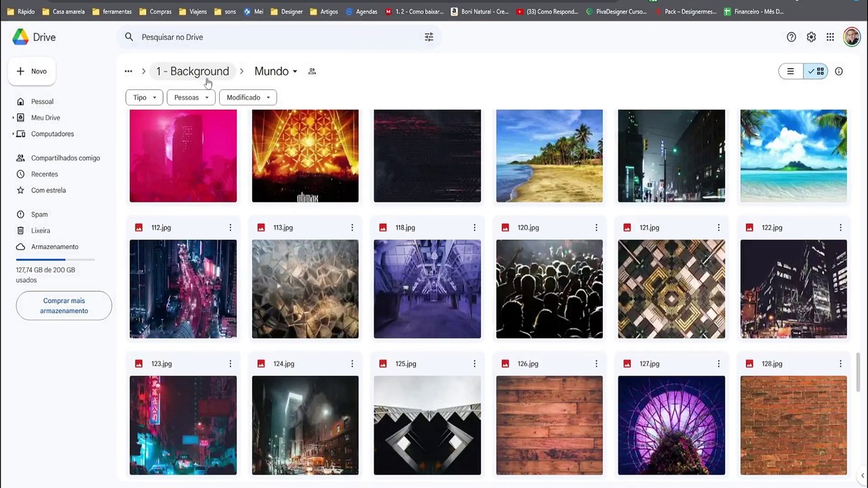Open the Google account avatar
Image resolution: width=868 pixels, height=488 pixels.
(852, 37)
